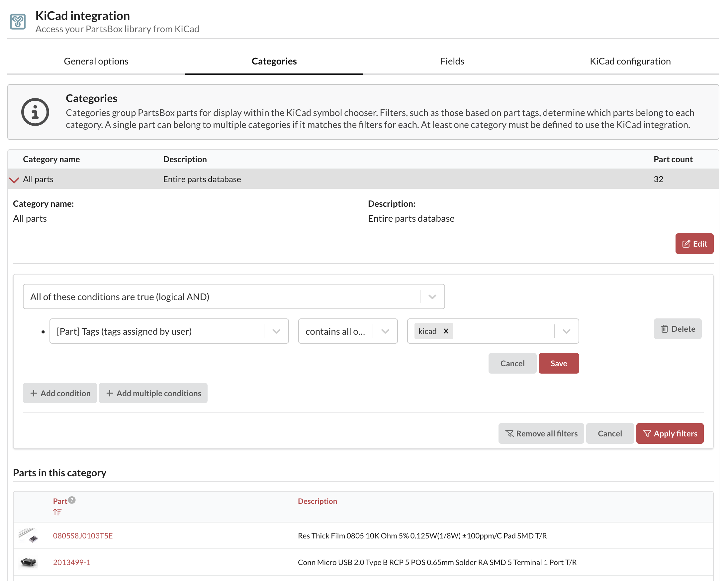Click Add condition button

60,393
